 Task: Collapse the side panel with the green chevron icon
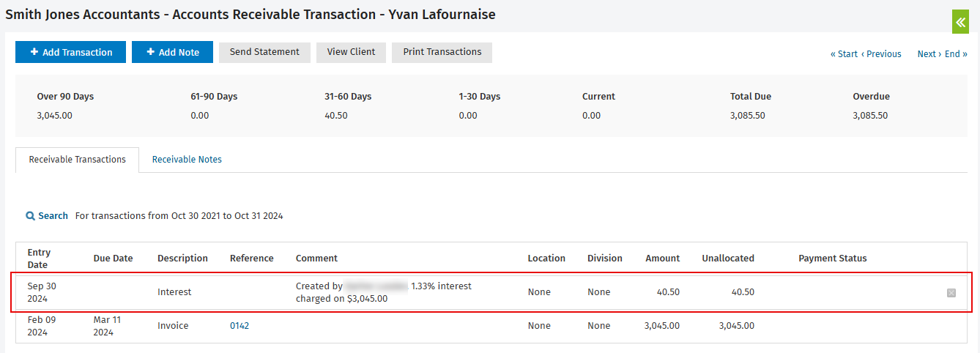[x=960, y=22]
